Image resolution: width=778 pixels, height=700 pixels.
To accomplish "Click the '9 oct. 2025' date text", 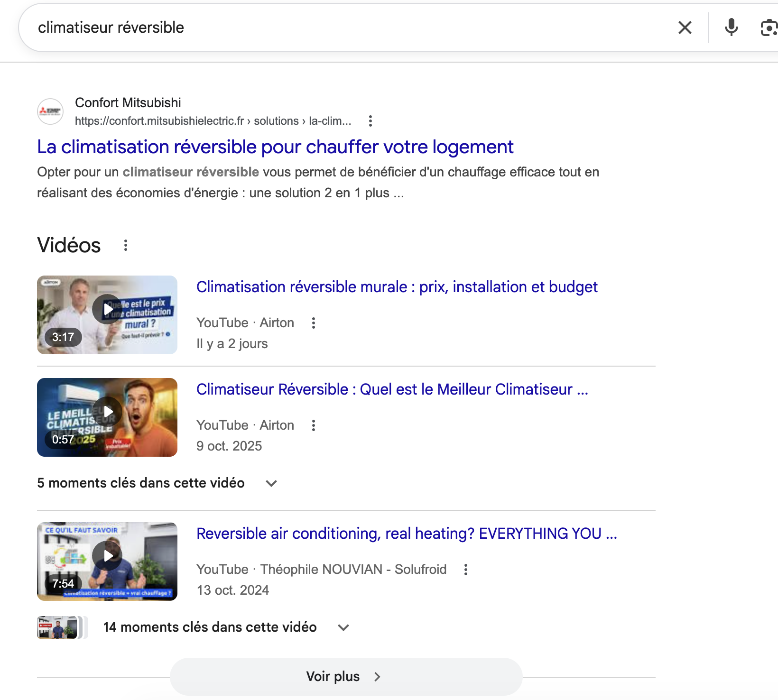I will [x=229, y=446].
